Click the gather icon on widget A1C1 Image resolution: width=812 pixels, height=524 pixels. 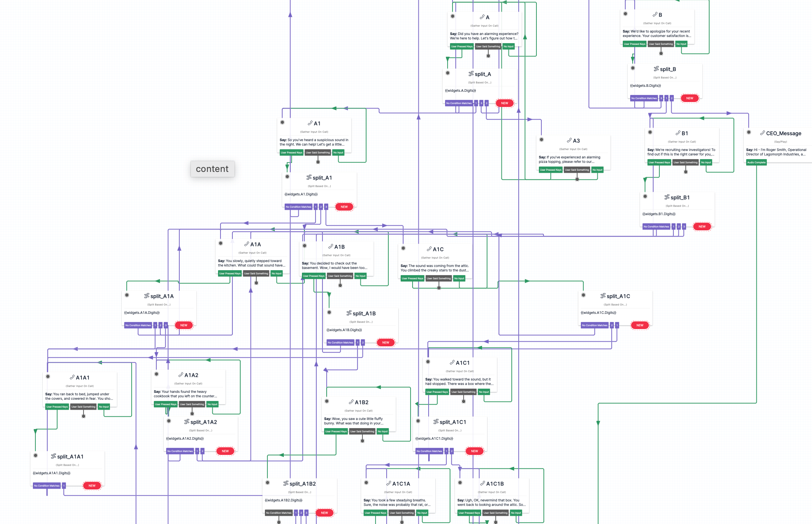(x=452, y=362)
